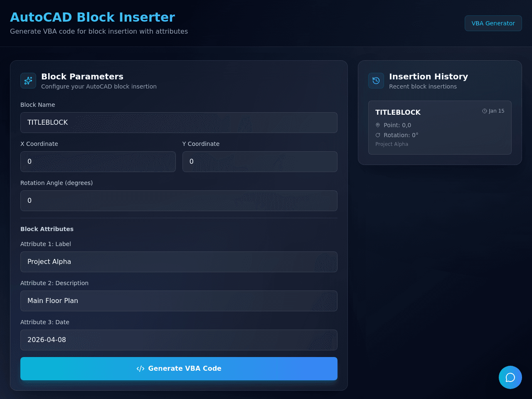Open the chat bubble floating button
This screenshot has width=532, height=399.
[x=510, y=377]
